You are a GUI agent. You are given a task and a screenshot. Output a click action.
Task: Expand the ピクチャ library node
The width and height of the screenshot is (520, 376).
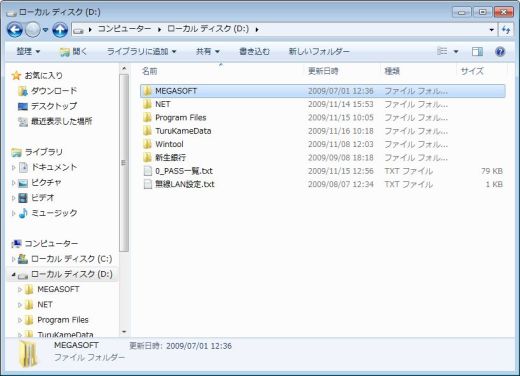13,183
